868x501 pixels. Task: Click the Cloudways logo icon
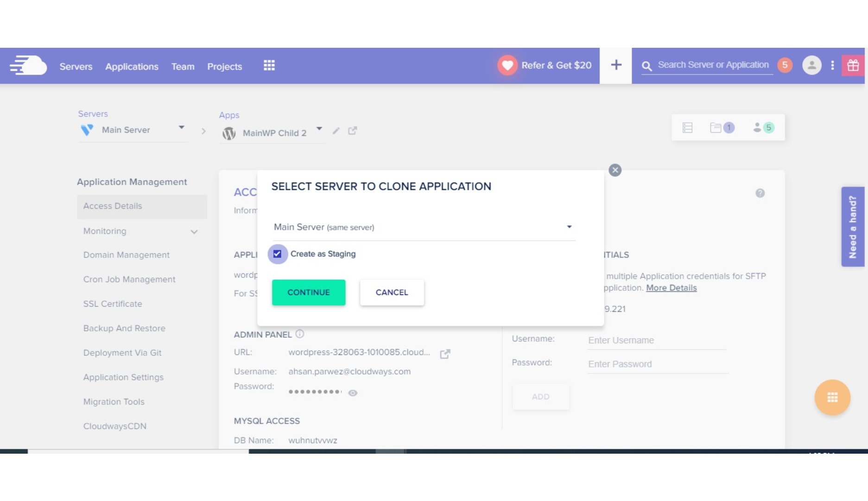pyautogui.click(x=28, y=65)
